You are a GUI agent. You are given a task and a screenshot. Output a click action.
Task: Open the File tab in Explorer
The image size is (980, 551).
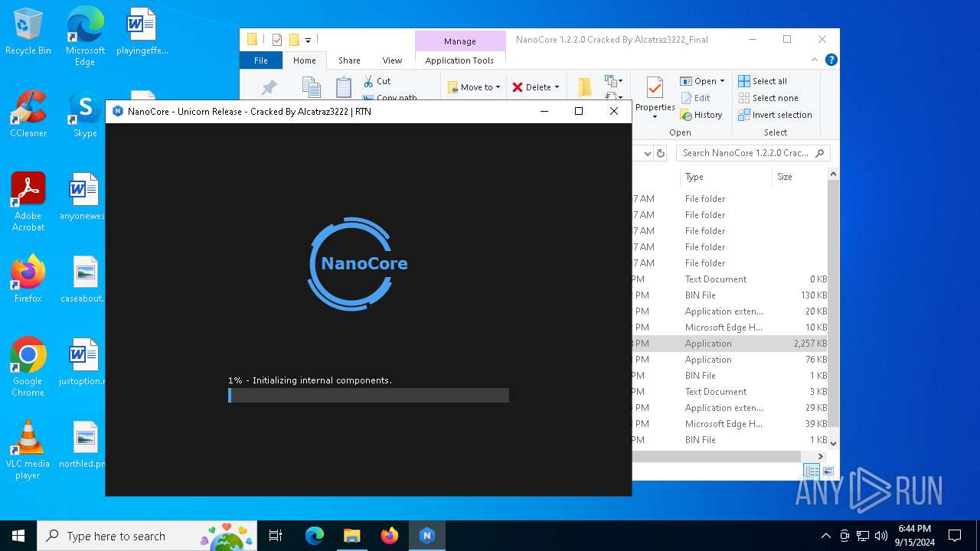pyautogui.click(x=261, y=60)
